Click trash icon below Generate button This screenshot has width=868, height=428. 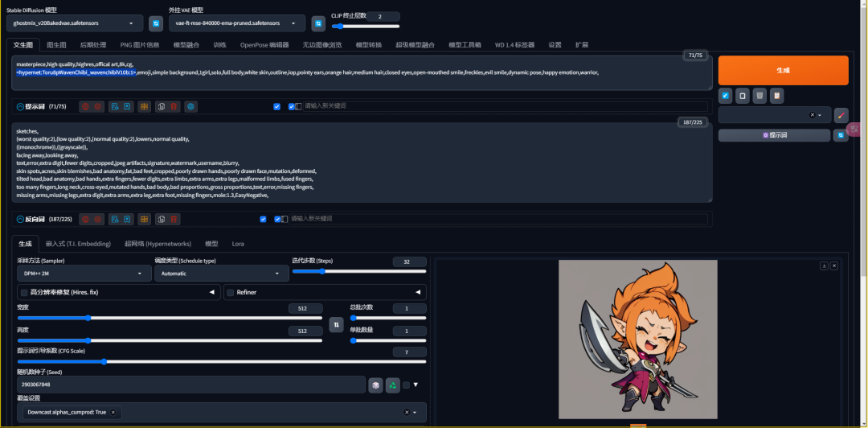759,96
